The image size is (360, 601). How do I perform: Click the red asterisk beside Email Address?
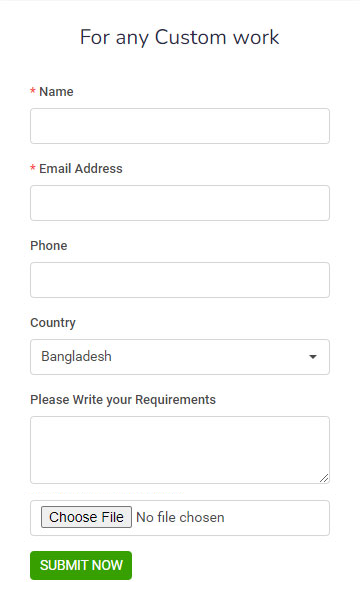pos(33,168)
